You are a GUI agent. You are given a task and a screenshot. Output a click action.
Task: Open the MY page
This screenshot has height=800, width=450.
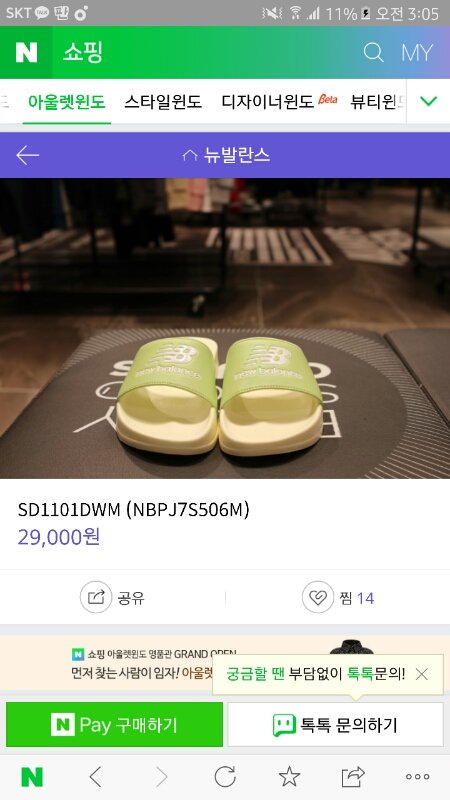(x=417, y=53)
